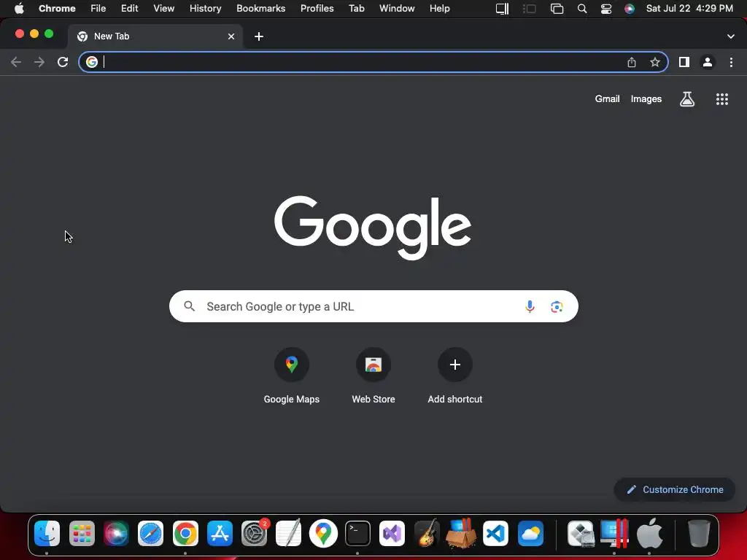Open Search Labs flask icon
The width and height of the screenshot is (747, 560).
click(687, 99)
